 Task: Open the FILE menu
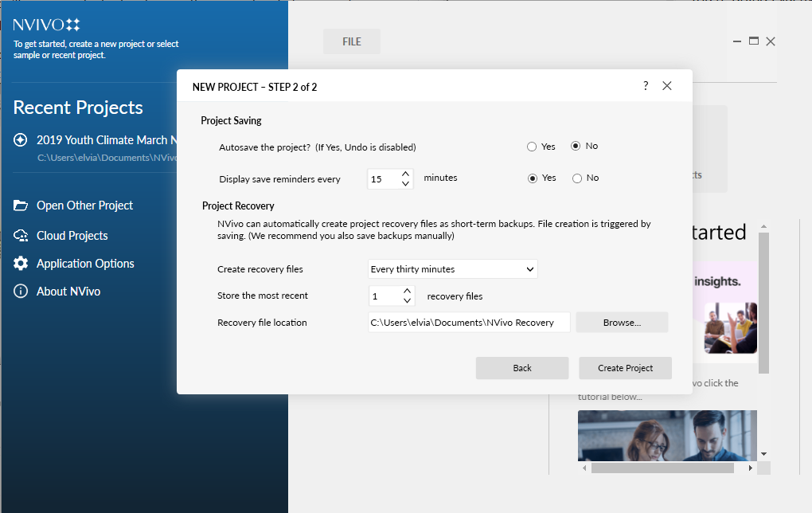[352, 42]
